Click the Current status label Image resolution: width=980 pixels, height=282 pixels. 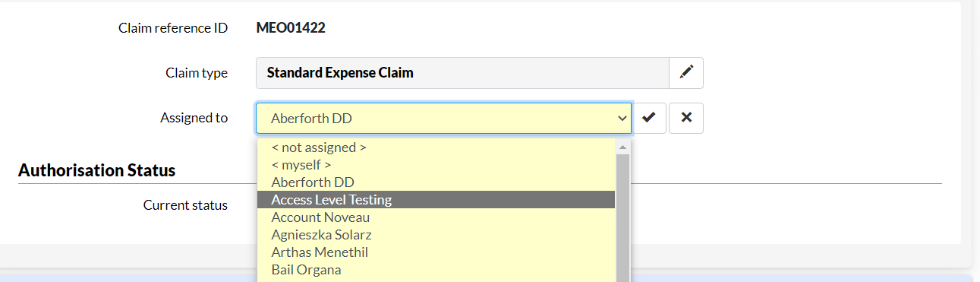click(x=185, y=205)
